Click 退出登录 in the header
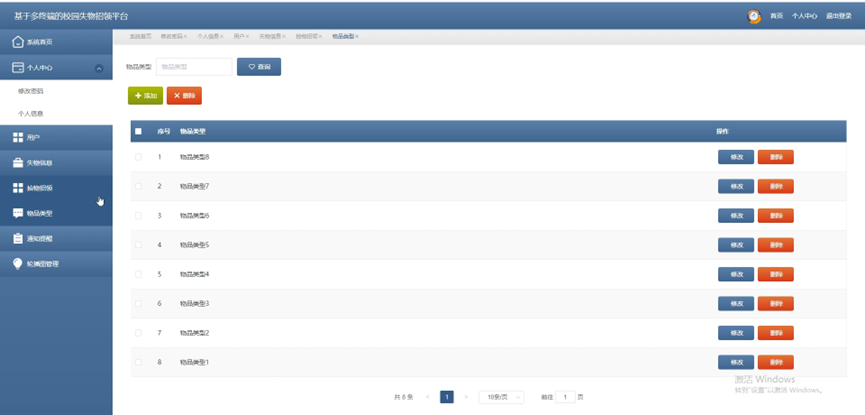This screenshot has width=865, height=415. pyautogui.click(x=839, y=16)
